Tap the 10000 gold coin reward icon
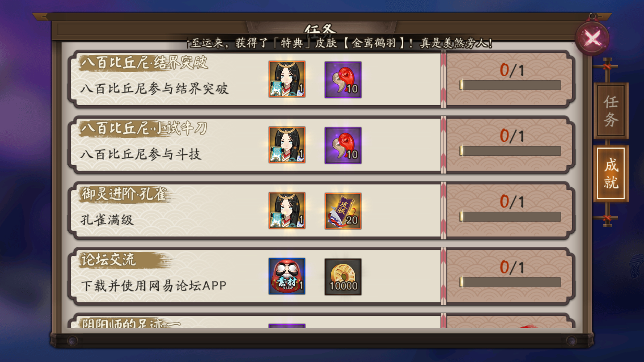The width and height of the screenshot is (644, 362). [343, 277]
